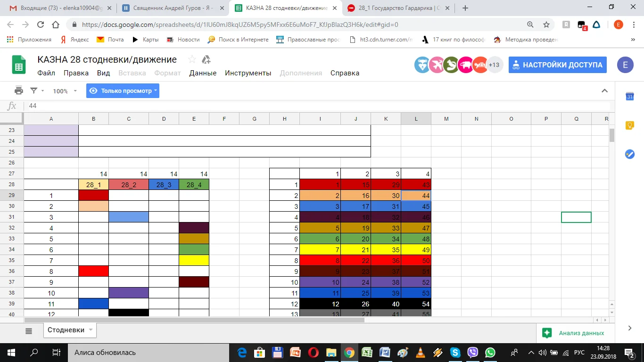Click the zoom magnifier icon in address bar
The width and height of the screenshot is (644, 362).
(x=530, y=25)
